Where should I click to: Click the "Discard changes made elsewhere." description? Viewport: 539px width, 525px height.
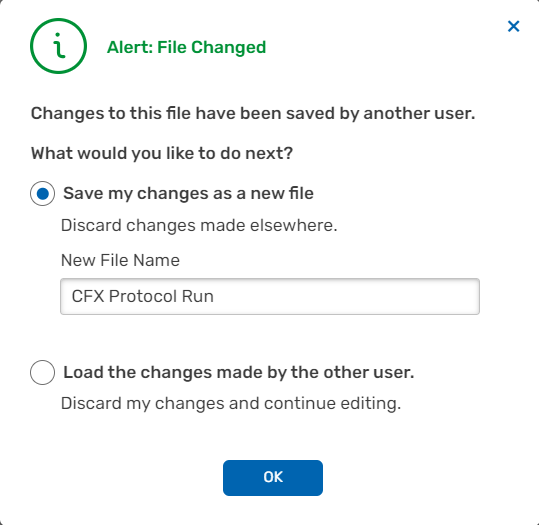point(199,226)
